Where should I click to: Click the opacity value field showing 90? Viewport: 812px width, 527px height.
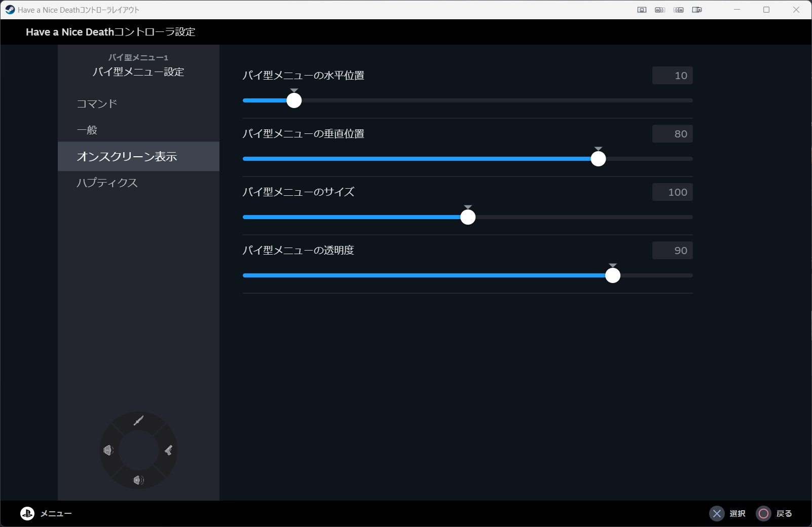(x=672, y=251)
